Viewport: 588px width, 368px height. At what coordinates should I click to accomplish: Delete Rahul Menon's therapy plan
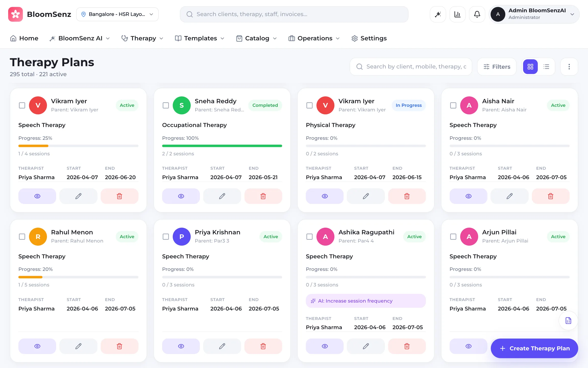click(119, 346)
